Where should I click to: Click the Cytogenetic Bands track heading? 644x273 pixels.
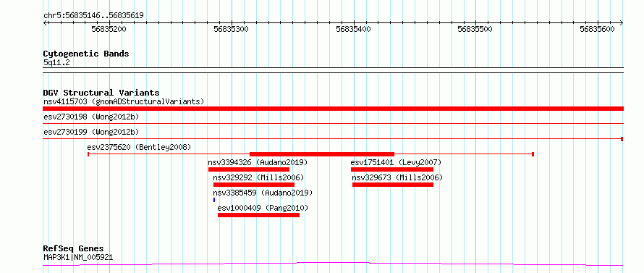86,54
